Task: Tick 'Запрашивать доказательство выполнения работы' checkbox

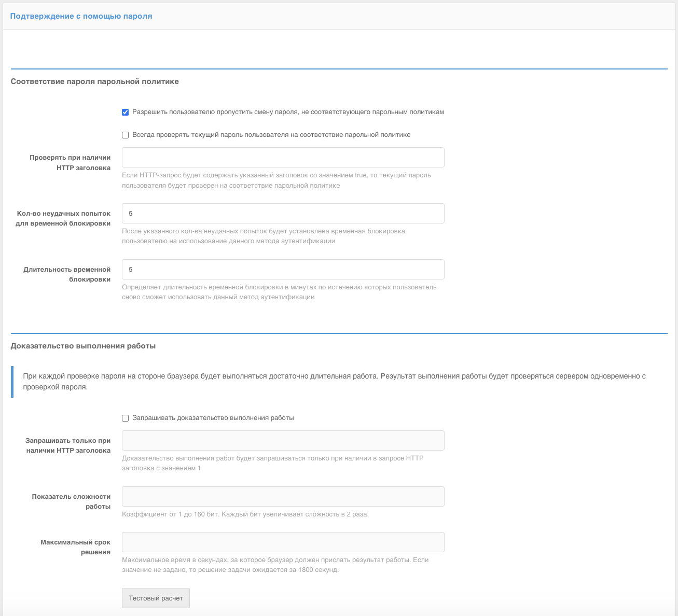Action: [x=126, y=418]
